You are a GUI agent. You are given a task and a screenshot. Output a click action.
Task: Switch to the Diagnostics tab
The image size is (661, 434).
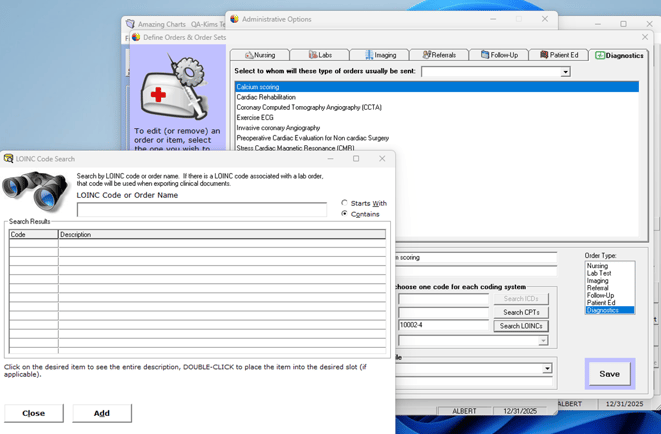[x=619, y=55]
